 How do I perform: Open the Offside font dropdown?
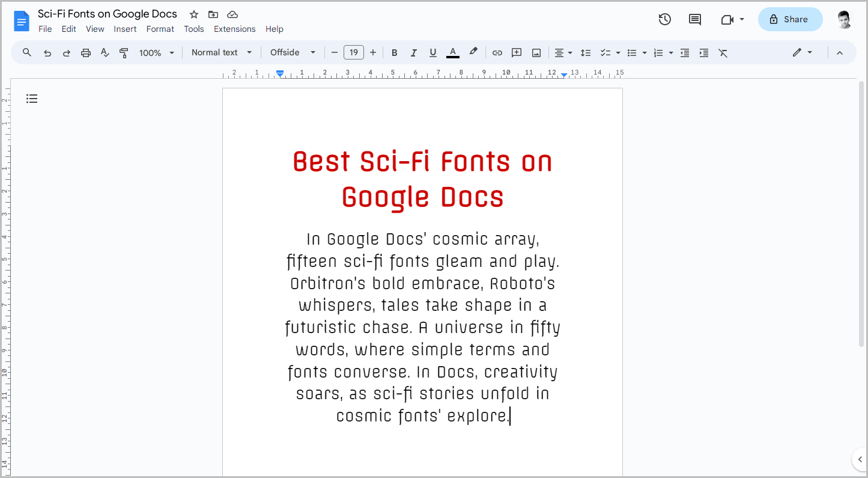pos(293,52)
